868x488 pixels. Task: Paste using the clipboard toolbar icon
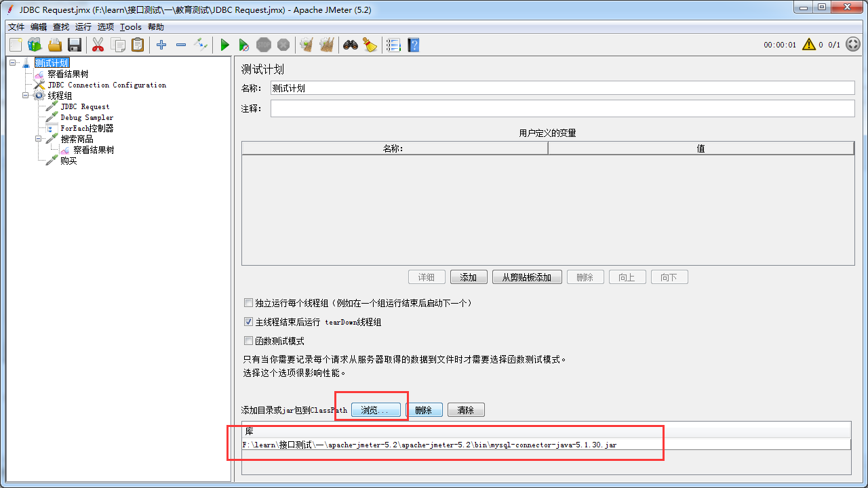coord(138,45)
